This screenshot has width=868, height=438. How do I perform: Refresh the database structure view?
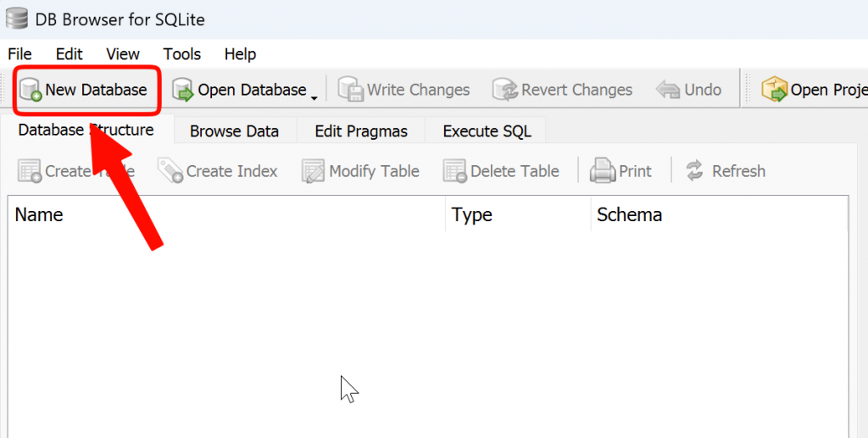click(726, 171)
